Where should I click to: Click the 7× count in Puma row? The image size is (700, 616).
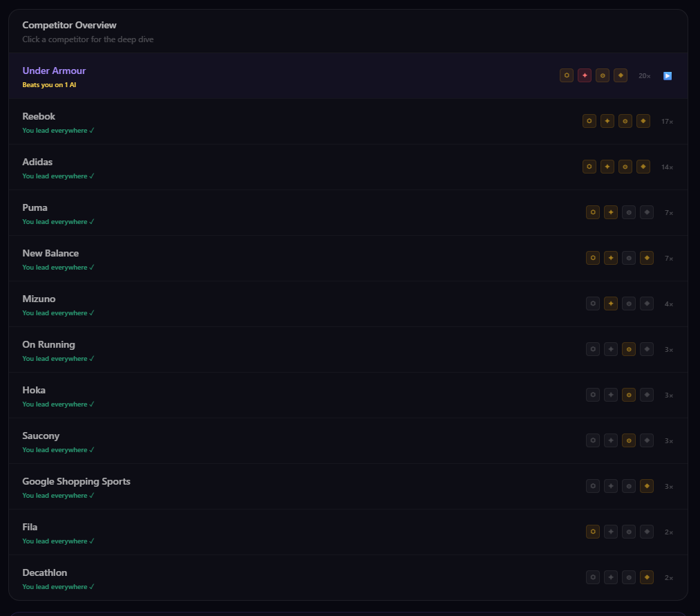(x=669, y=213)
